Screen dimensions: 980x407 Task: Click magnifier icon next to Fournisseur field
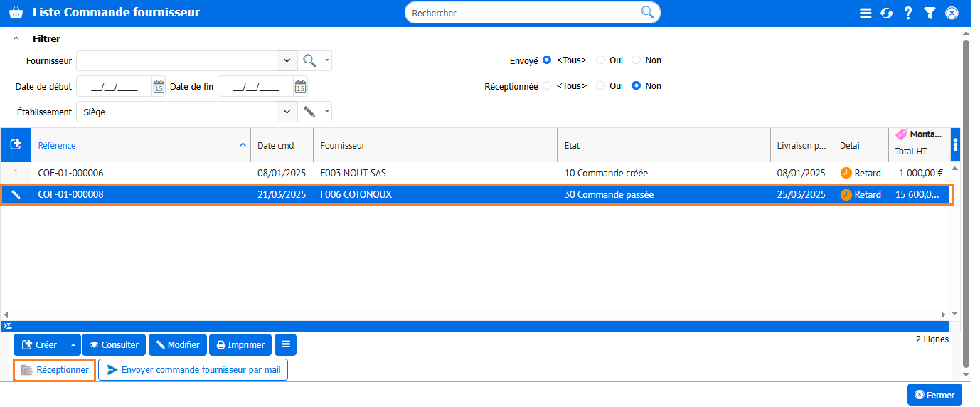point(309,60)
